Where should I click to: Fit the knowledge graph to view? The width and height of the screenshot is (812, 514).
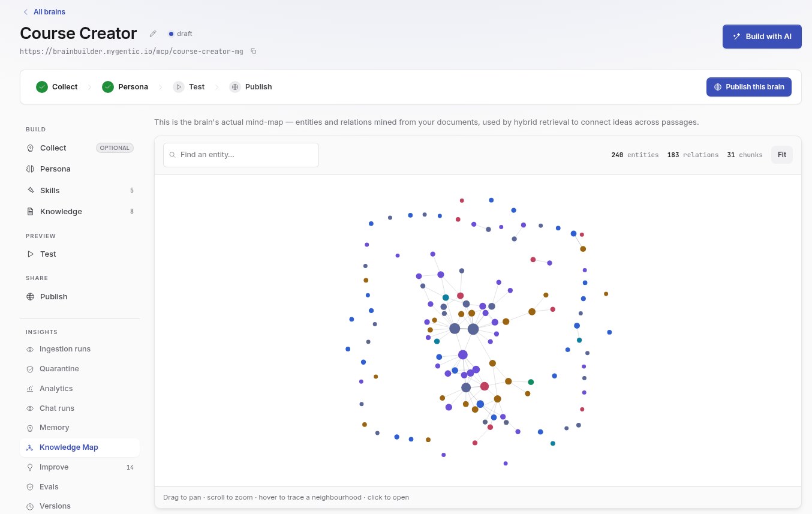[x=782, y=155]
